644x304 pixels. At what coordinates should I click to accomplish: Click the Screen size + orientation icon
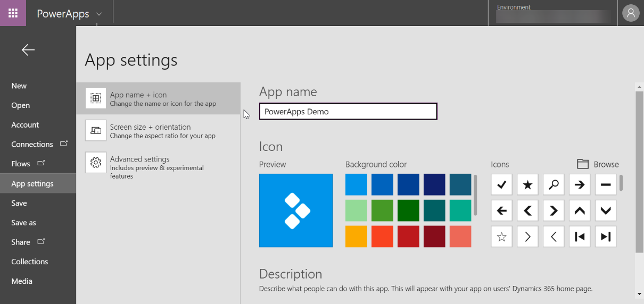click(x=96, y=130)
